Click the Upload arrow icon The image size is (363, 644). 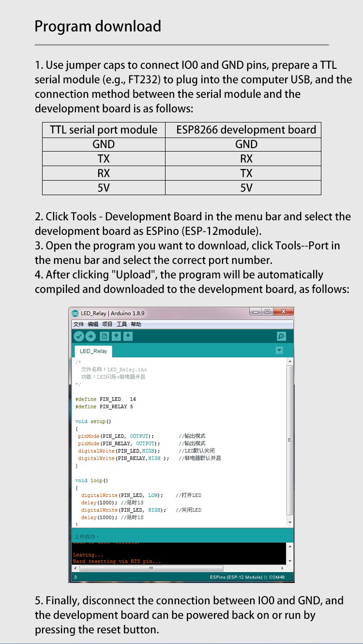point(91,337)
